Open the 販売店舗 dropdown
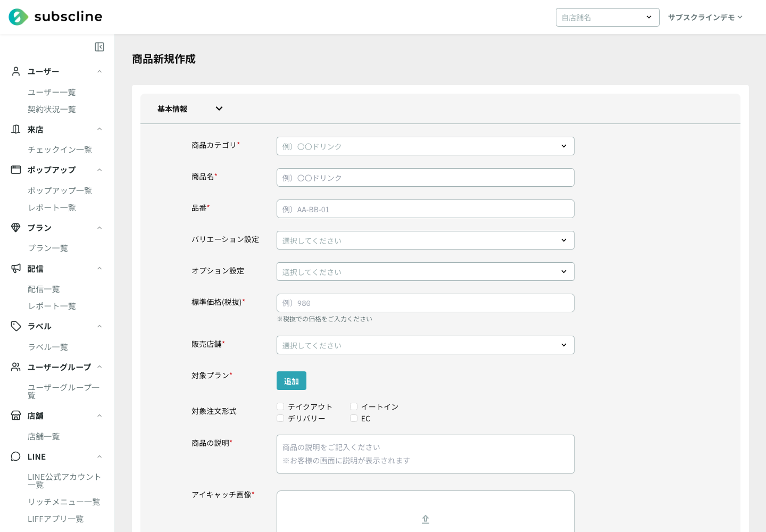This screenshot has height=532, width=766. point(426,345)
